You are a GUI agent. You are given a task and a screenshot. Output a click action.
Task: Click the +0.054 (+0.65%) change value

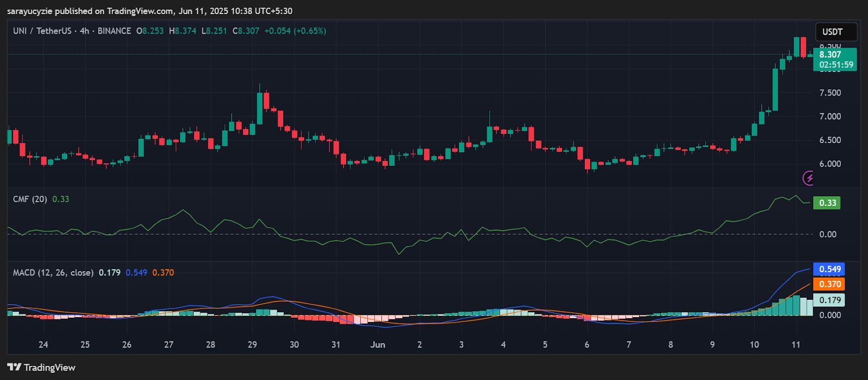click(295, 31)
